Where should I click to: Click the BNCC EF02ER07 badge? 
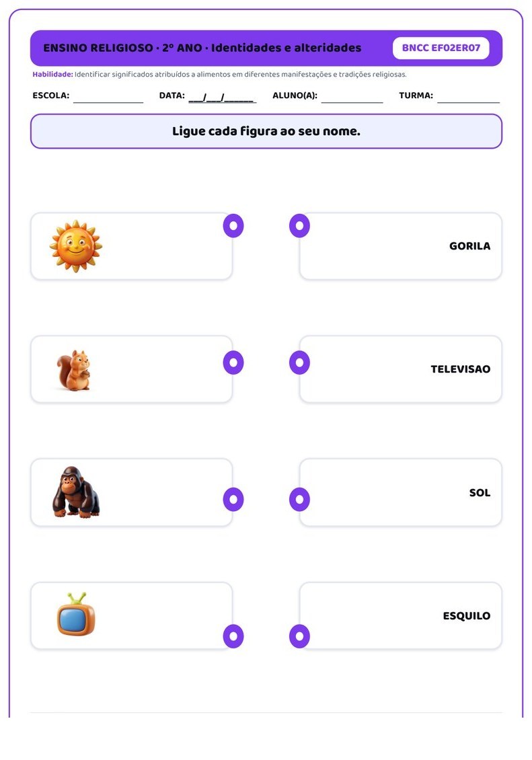pos(441,48)
